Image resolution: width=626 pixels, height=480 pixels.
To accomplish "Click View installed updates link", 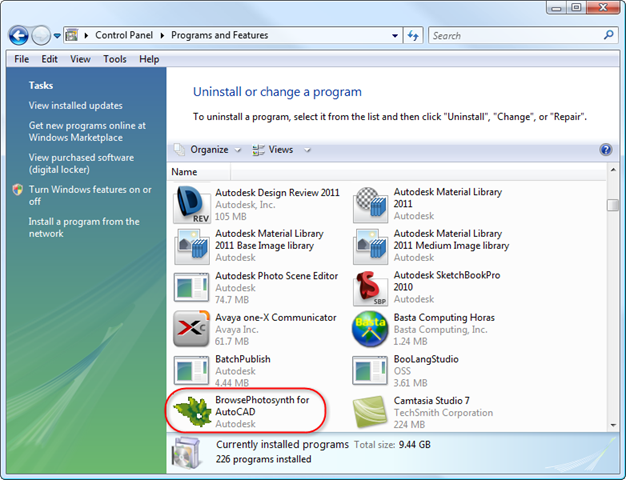I will click(76, 106).
